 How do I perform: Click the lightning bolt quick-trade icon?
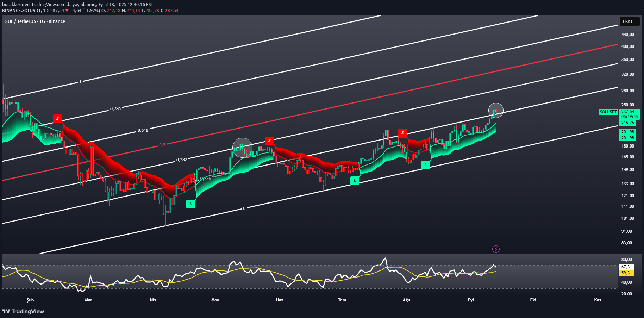(x=496, y=249)
